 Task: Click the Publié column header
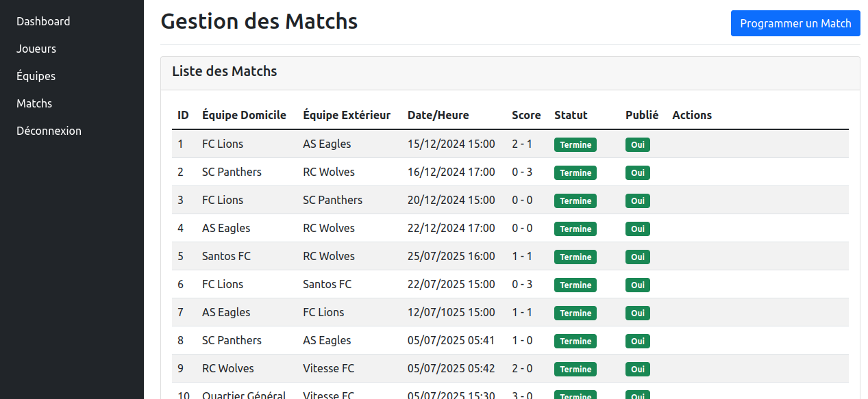[642, 115]
